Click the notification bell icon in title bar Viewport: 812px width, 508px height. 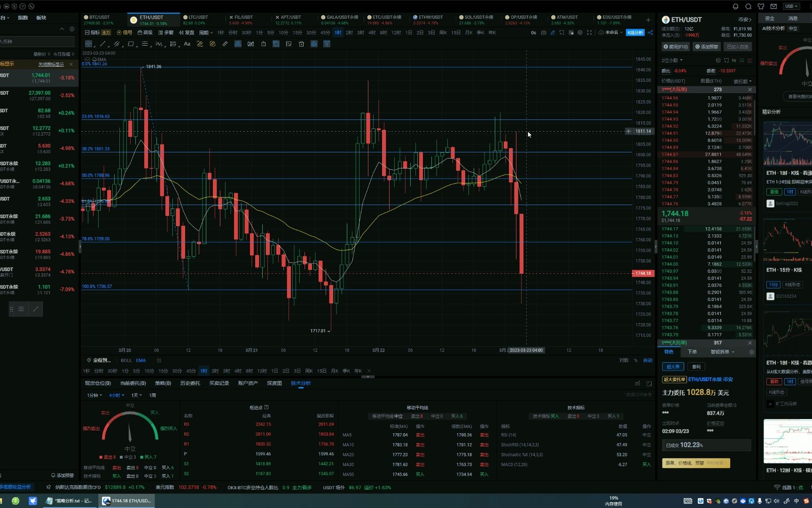(x=736, y=6)
